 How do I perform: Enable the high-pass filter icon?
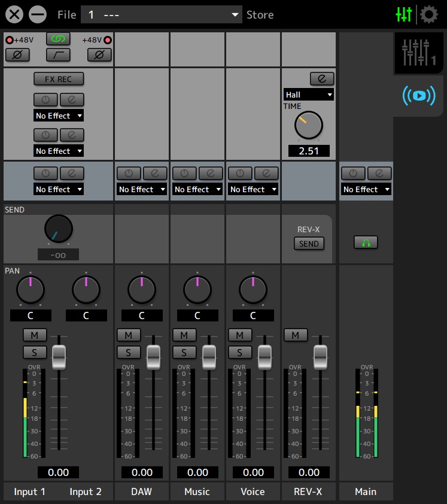tap(58, 55)
